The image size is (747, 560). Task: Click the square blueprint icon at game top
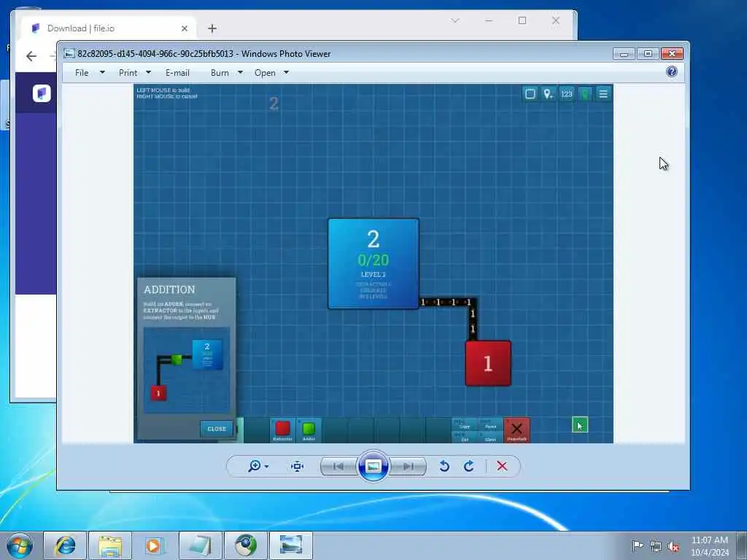click(x=530, y=94)
